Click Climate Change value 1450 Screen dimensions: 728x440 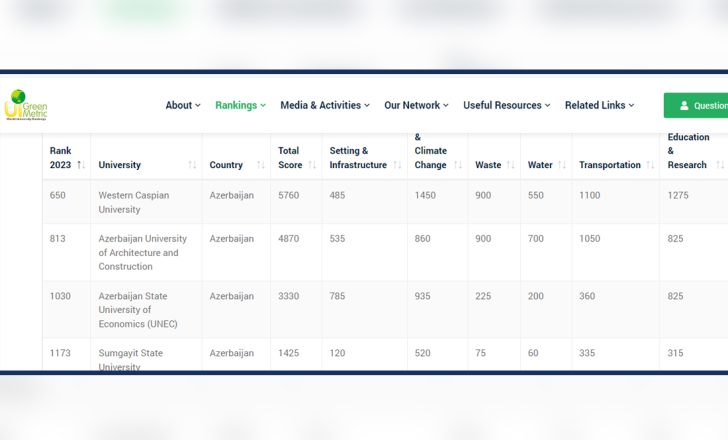click(425, 195)
